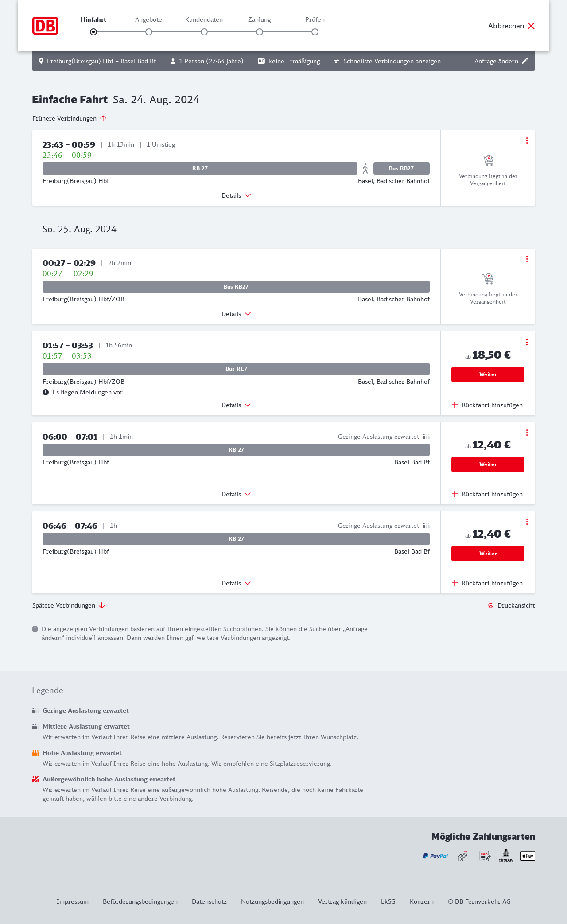Select the Kundendaten step circle
Screen dimensions: 567x924
pyautogui.click(x=204, y=32)
